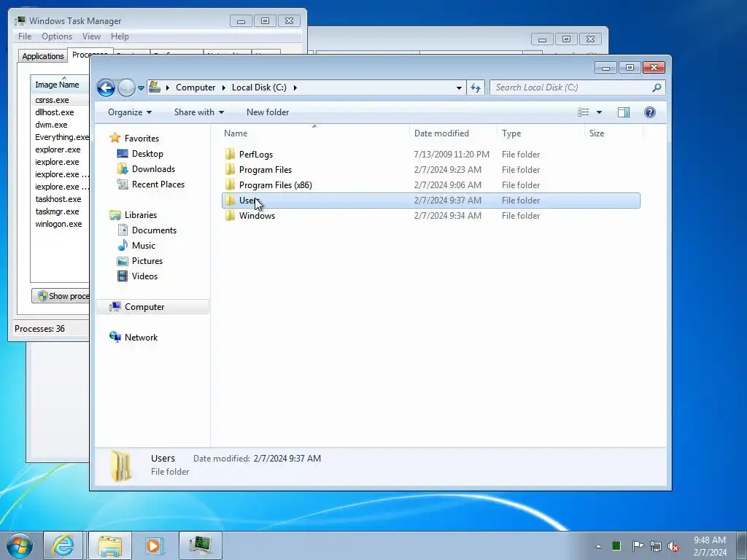Select Computer in address breadcrumb
This screenshot has width=747, height=560.
coord(196,87)
